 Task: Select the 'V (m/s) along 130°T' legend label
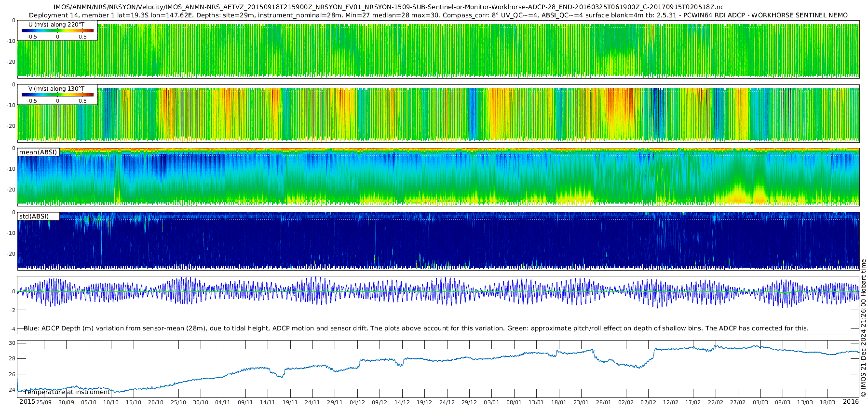tap(56, 88)
